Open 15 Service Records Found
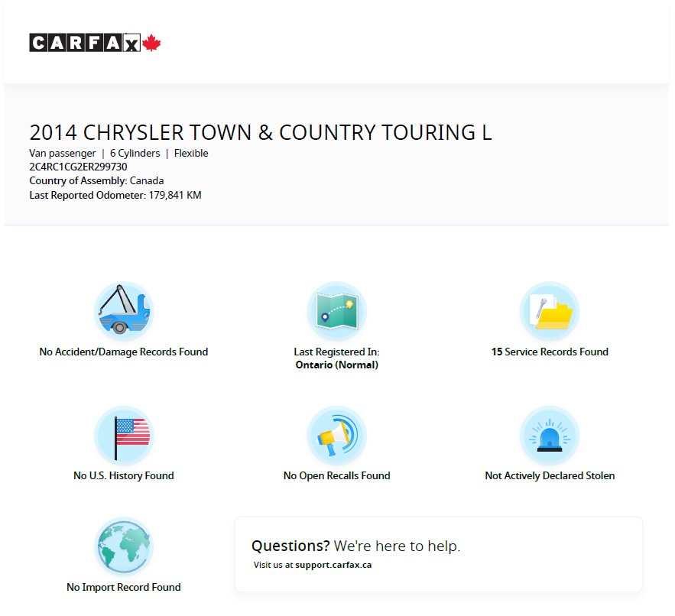This screenshot has height=616, width=675. tap(550, 352)
